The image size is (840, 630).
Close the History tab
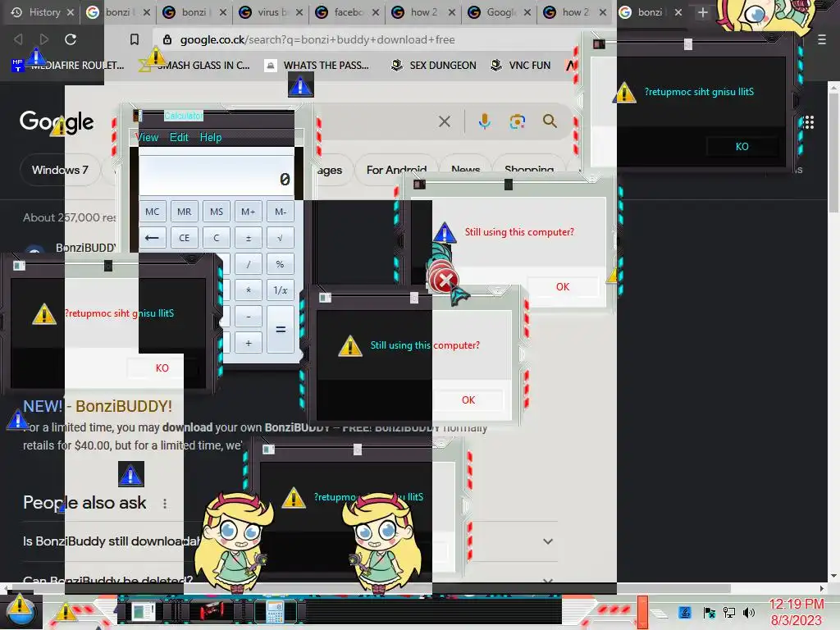71,12
